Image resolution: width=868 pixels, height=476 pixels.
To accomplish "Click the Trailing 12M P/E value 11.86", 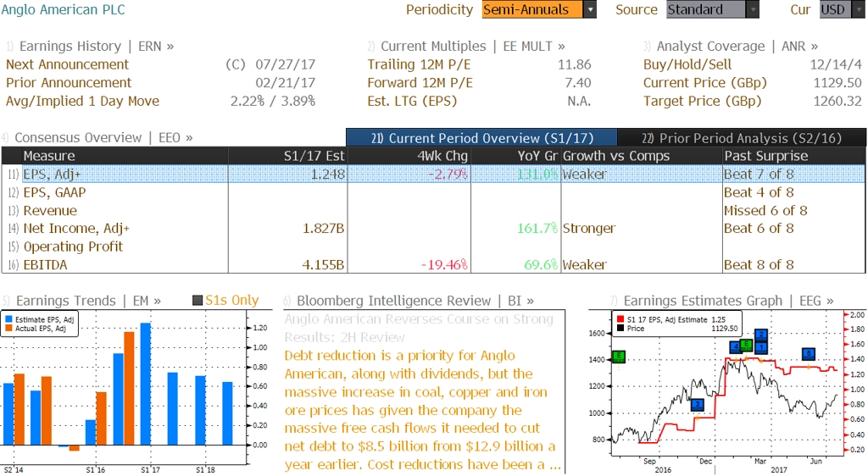I will point(575,64).
